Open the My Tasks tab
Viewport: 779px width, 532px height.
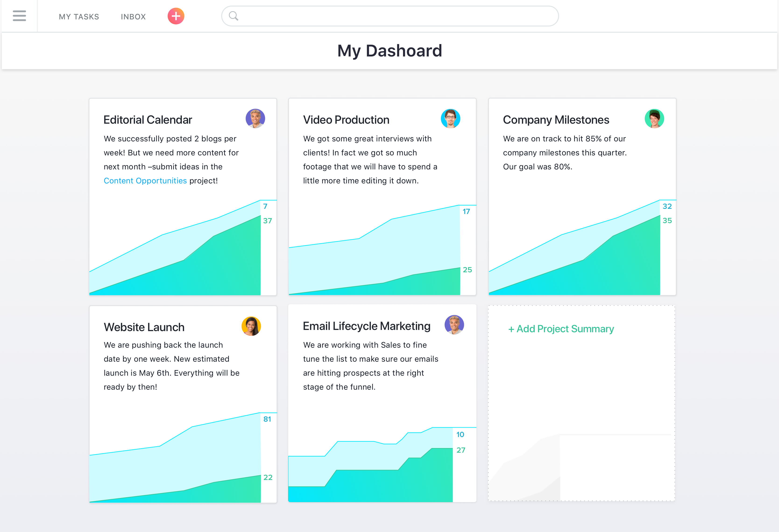[x=79, y=16]
